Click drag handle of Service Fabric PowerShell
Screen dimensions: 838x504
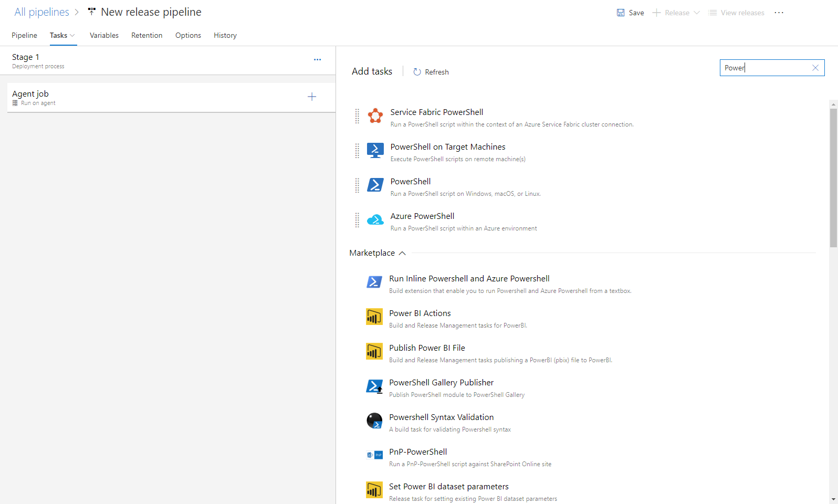coord(357,115)
